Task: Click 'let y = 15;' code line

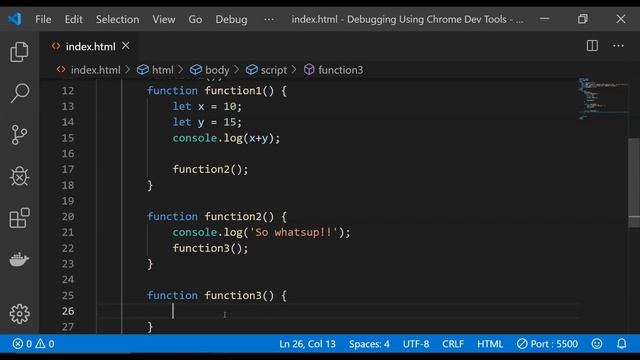Action: [207, 122]
